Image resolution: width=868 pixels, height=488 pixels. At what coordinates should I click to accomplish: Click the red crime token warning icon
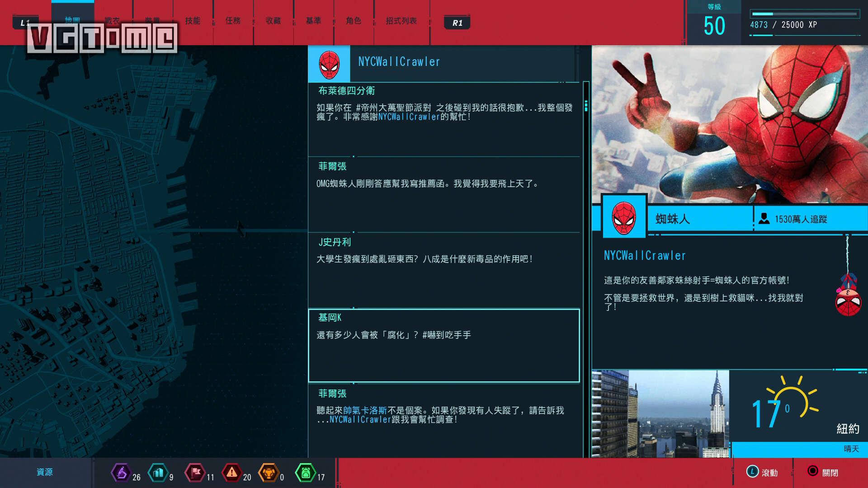[x=231, y=474]
